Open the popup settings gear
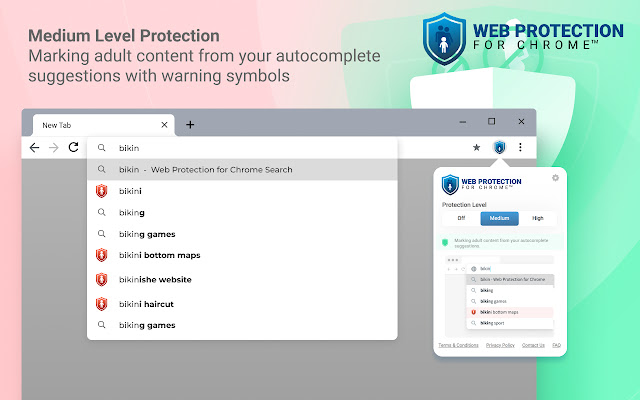640x400 pixels. [556, 178]
